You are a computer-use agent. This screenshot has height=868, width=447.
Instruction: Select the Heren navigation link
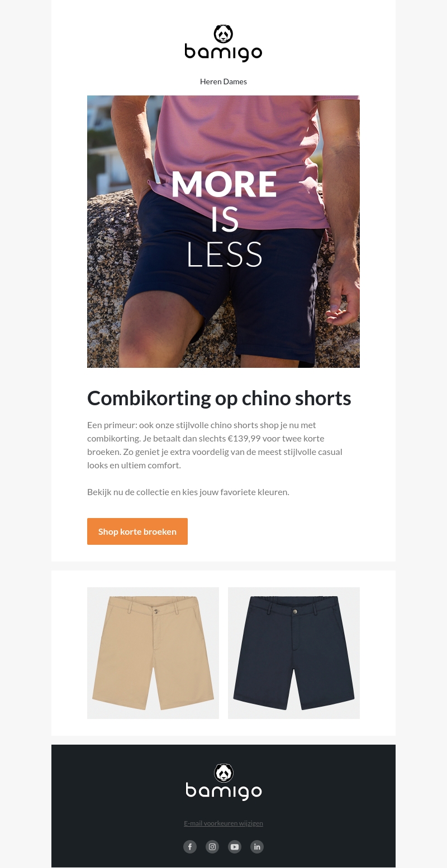point(210,81)
